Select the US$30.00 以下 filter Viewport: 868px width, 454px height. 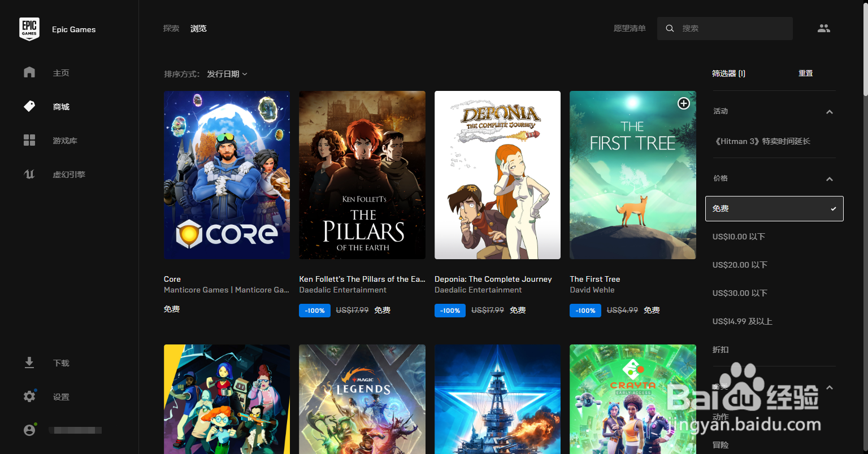click(x=740, y=293)
